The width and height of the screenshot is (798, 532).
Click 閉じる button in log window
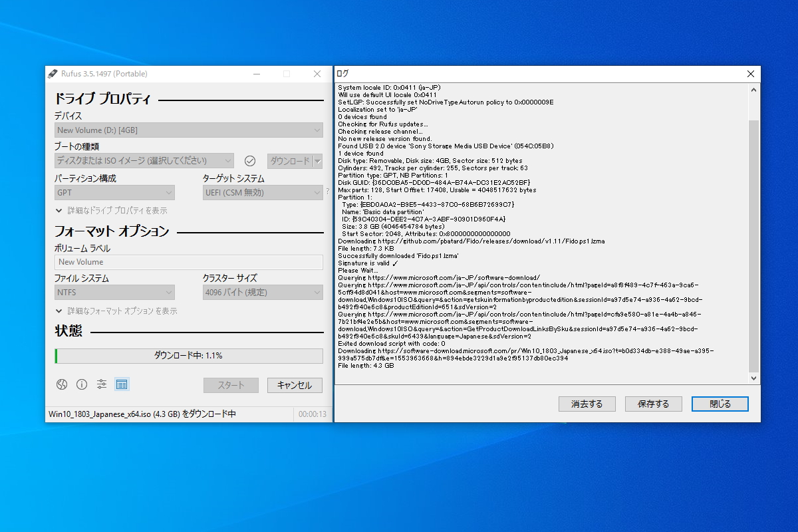point(720,404)
